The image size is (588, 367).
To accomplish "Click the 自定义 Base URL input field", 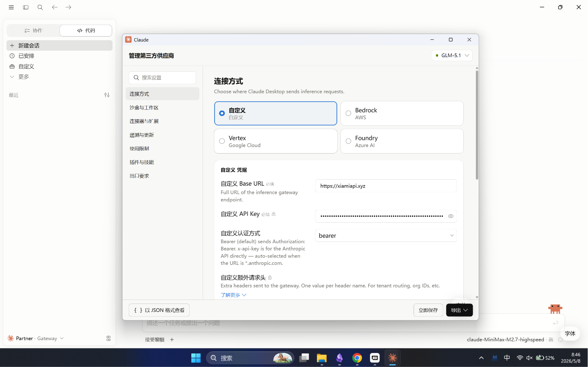I will pyautogui.click(x=386, y=186).
